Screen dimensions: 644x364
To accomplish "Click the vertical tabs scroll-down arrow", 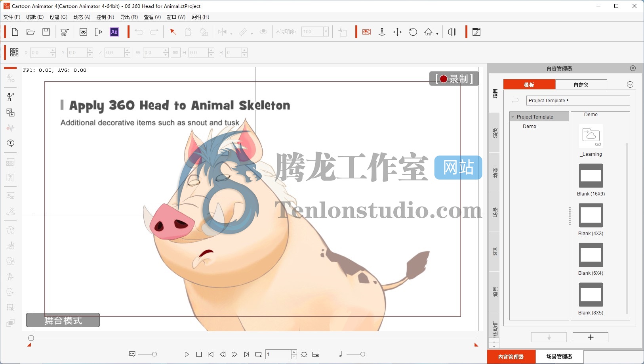I will point(494,347).
